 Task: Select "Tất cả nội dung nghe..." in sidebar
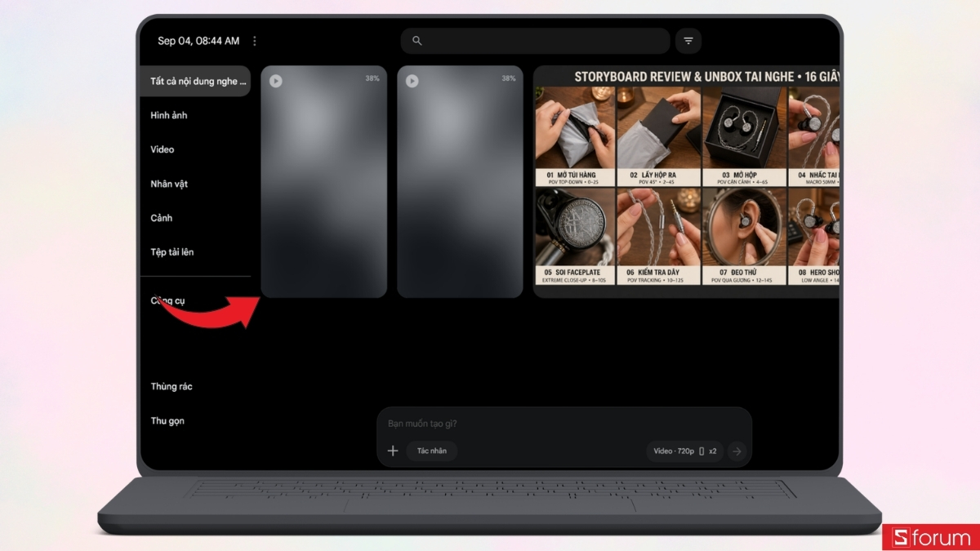point(195,81)
